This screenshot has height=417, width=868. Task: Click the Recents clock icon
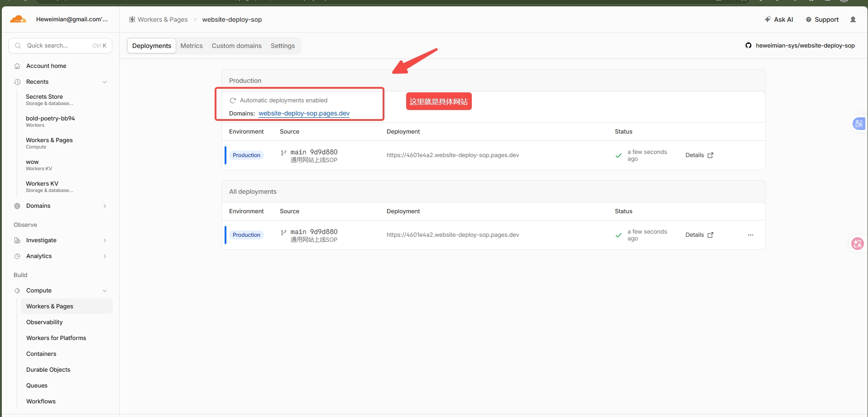(x=17, y=82)
